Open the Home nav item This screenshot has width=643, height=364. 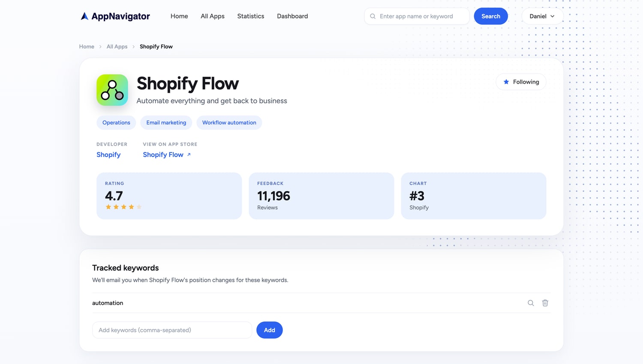(x=179, y=16)
